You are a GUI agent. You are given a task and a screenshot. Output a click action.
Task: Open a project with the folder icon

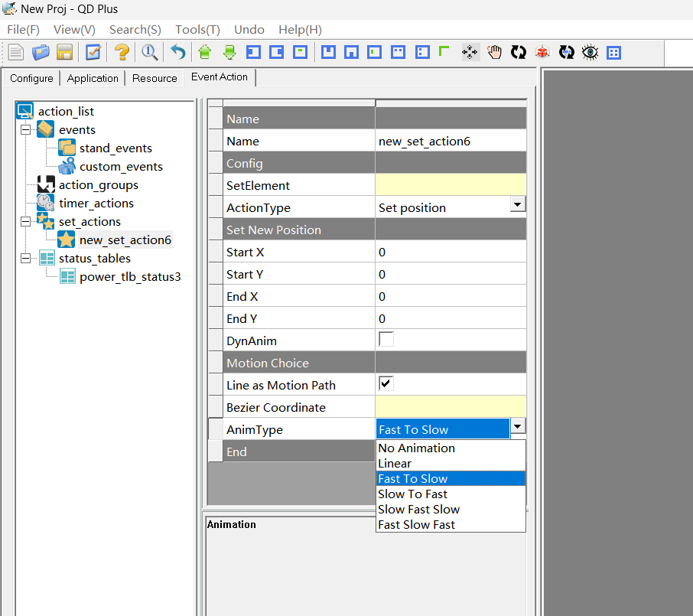41,52
